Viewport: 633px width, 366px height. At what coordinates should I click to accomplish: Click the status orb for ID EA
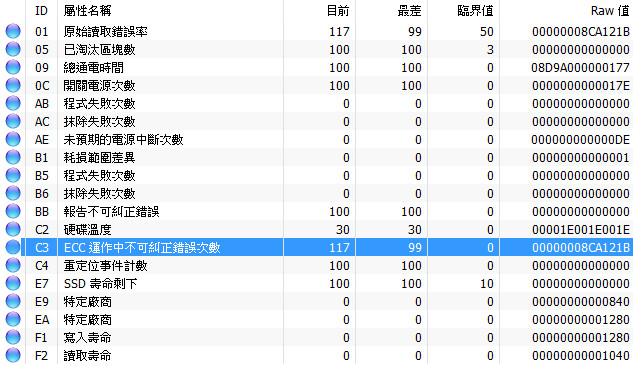[13, 319]
